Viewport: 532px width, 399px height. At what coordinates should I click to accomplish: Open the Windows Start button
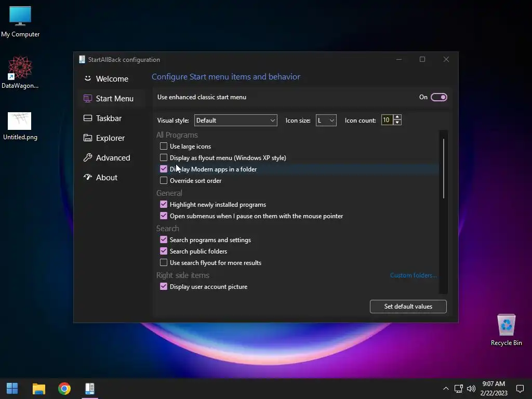(x=12, y=389)
